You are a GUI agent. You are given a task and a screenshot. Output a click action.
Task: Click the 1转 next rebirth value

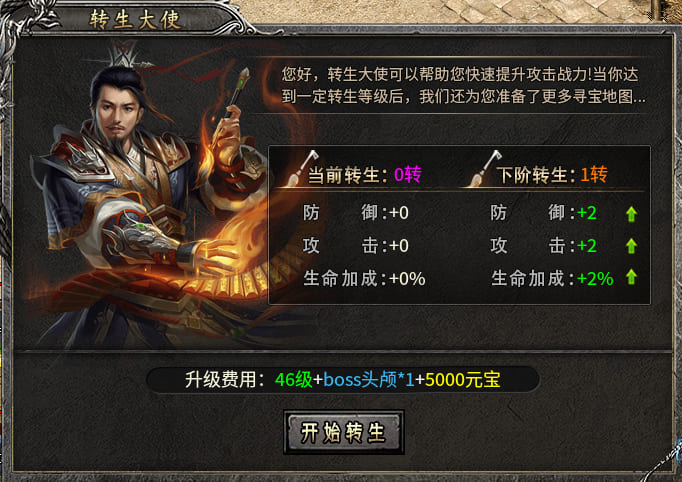pyautogui.click(x=594, y=175)
